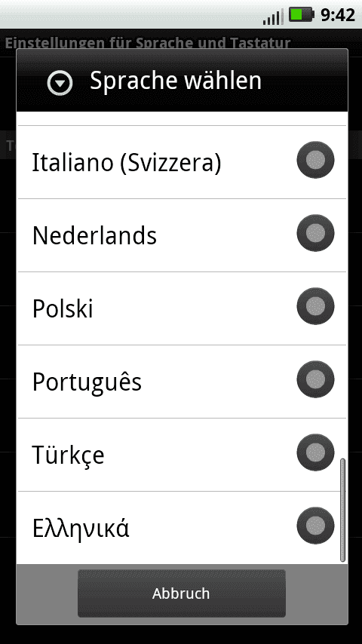Select the Polski radio button
This screenshot has width=362, height=644.
point(315,306)
